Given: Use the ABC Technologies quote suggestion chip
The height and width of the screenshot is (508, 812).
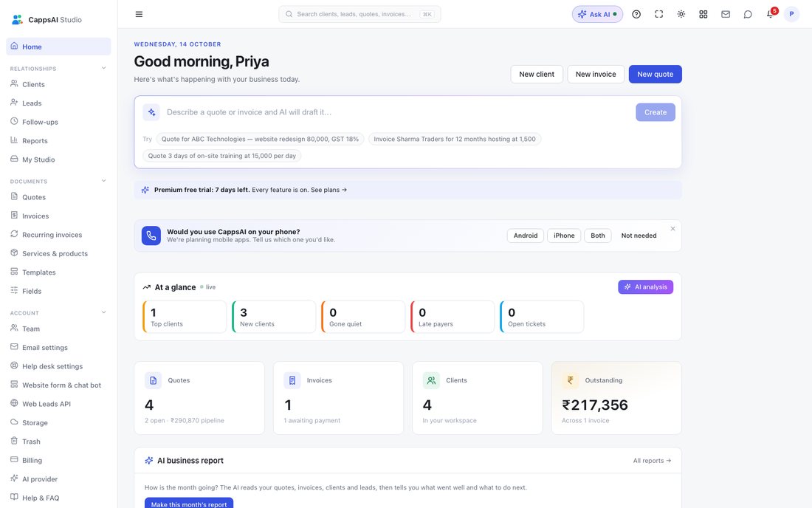Looking at the screenshot, I should coord(260,140).
